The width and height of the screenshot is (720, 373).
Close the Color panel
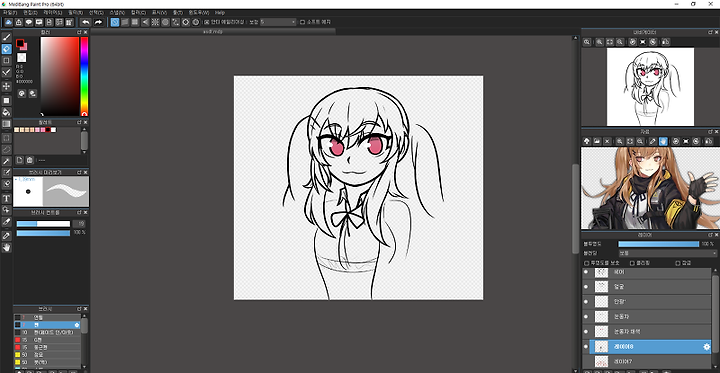point(85,32)
